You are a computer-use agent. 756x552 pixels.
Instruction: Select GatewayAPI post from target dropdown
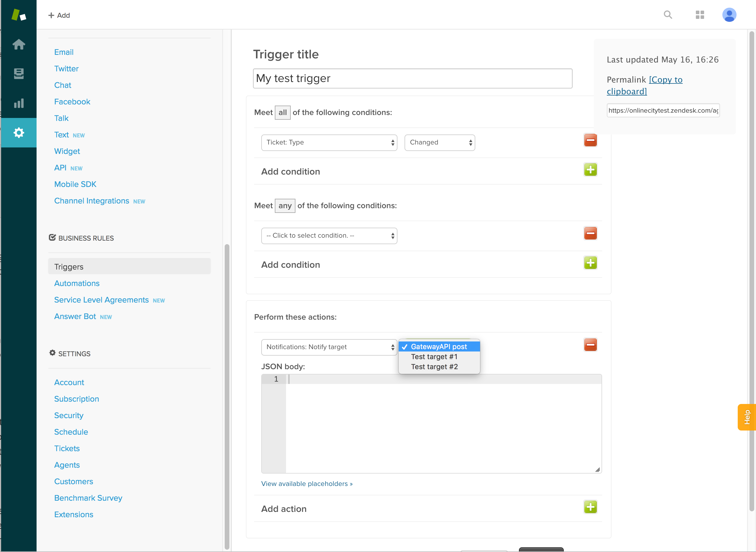(x=438, y=346)
